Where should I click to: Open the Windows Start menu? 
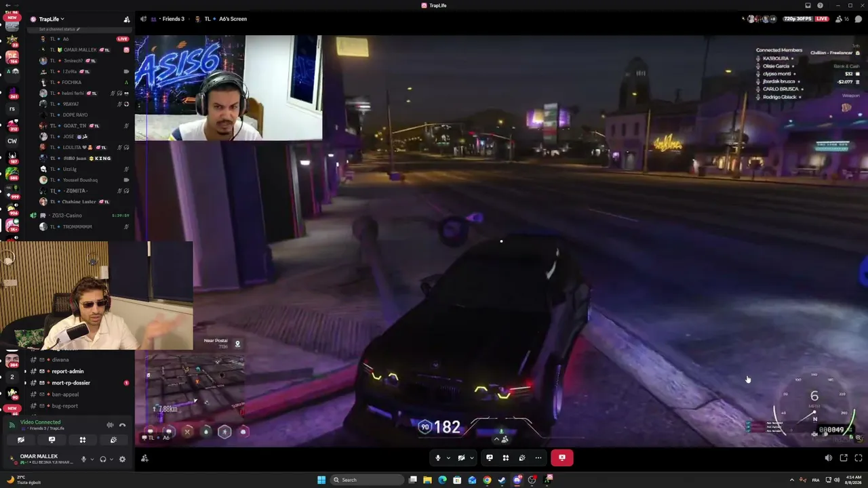click(x=321, y=480)
